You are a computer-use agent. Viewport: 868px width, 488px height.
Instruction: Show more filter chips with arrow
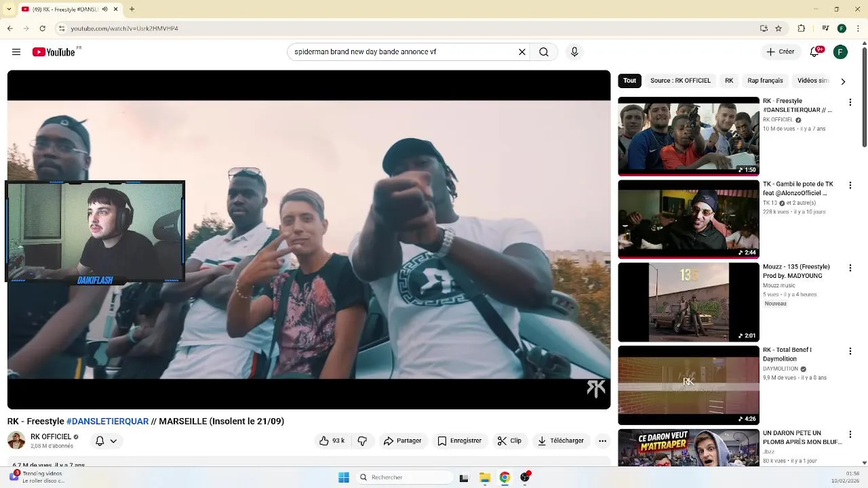click(843, 81)
